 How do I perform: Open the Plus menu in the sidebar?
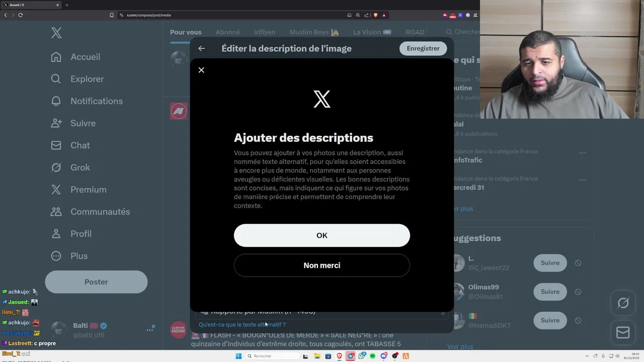69,256
